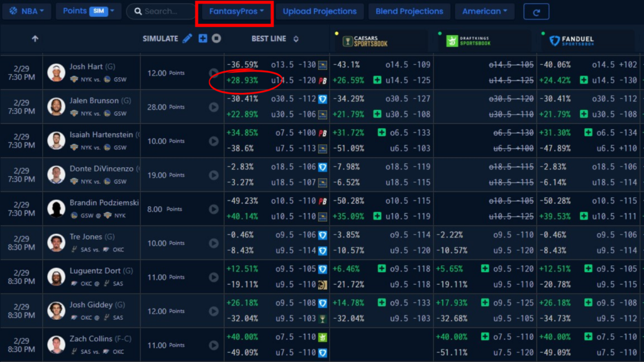The image size is (644, 362).
Task: Click the plus icon beside Simulate
Action: [203, 38]
